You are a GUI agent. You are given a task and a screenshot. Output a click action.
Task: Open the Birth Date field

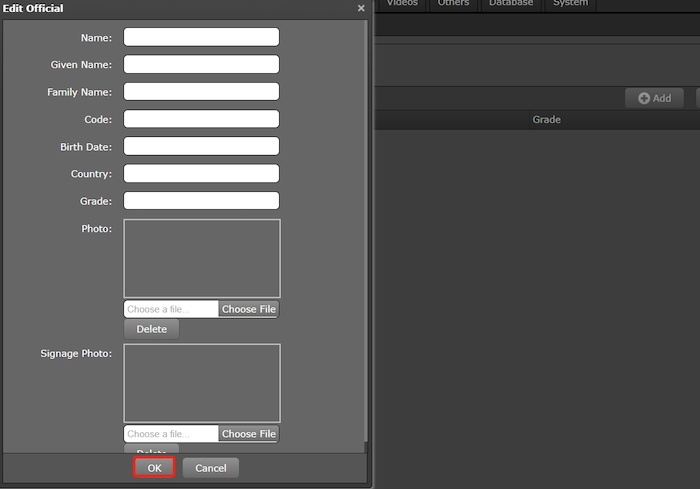coord(201,146)
